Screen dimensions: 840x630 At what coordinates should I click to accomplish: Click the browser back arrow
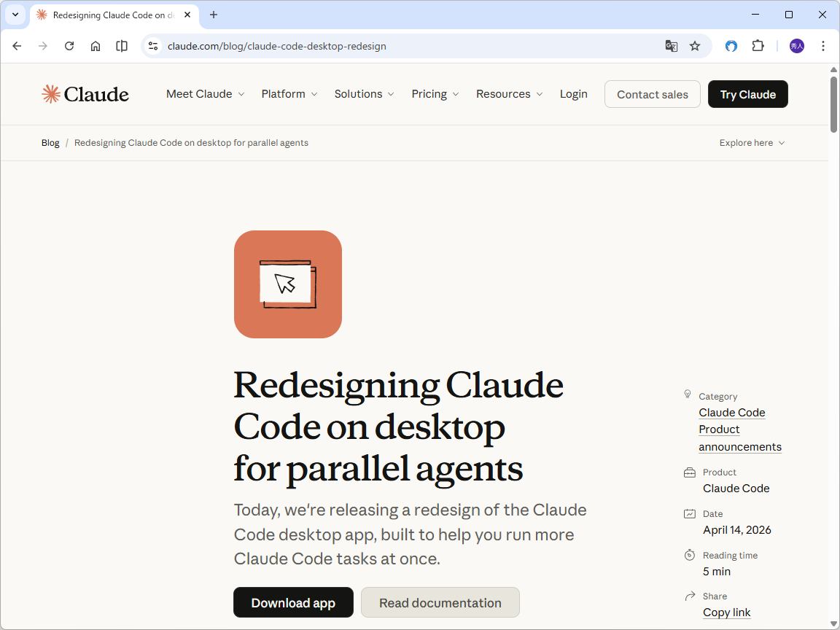(x=17, y=46)
